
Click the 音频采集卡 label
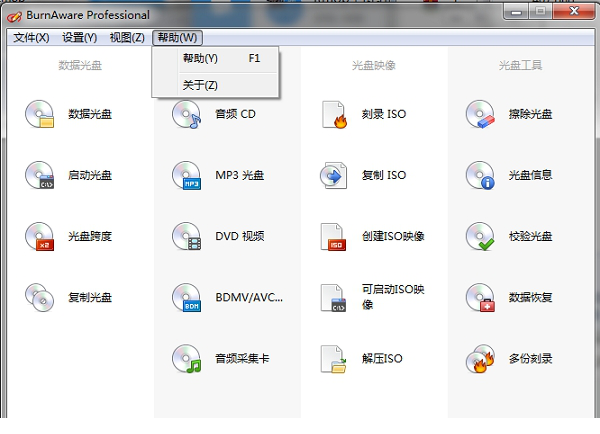point(242,359)
